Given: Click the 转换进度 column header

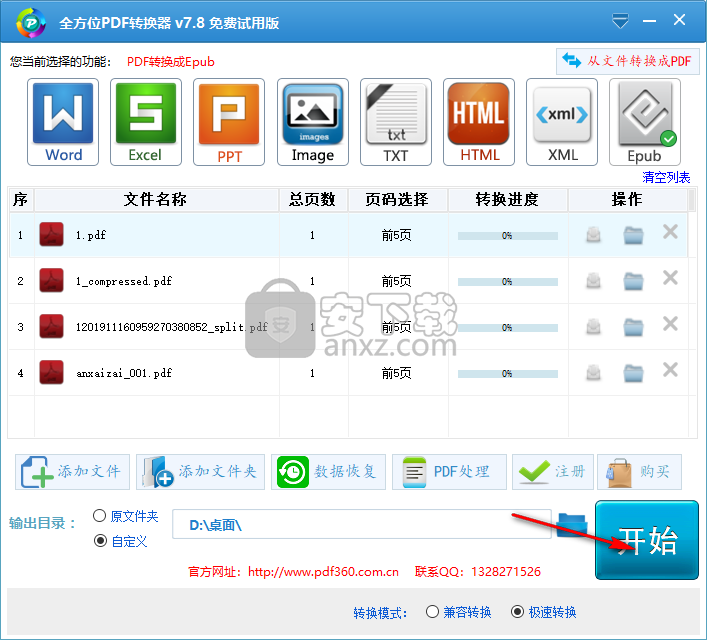Looking at the screenshot, I should (508, 200).
